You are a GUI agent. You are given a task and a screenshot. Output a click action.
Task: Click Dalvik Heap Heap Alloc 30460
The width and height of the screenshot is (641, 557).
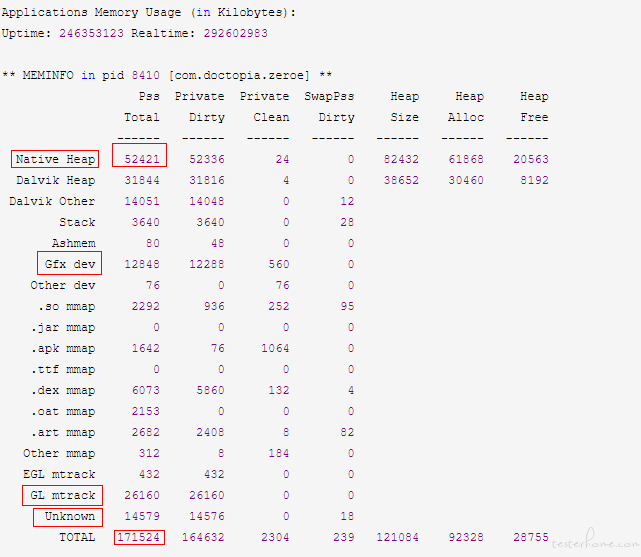466,180
